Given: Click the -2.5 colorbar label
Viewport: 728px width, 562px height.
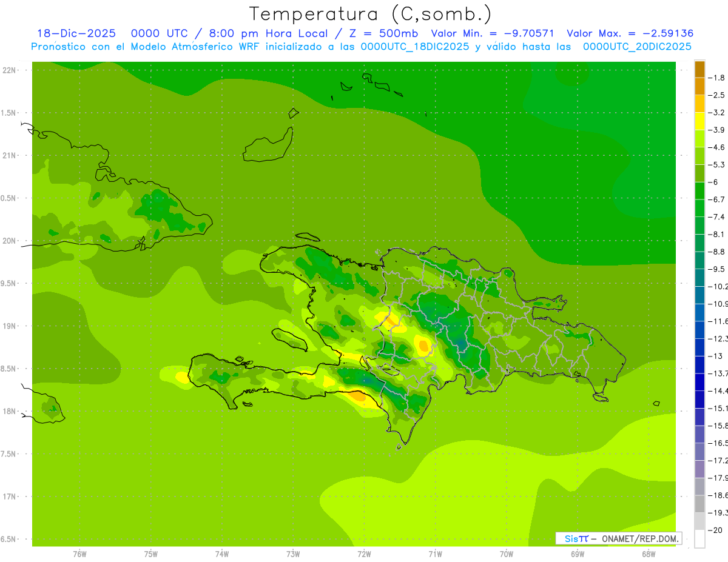Looking at the screenshot, I should pyautogui.click(x=717, y=95).
